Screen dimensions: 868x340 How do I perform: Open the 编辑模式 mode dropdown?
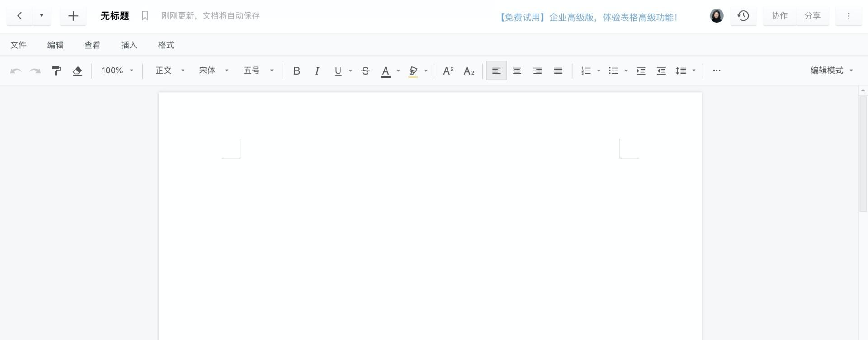(831, 71)
